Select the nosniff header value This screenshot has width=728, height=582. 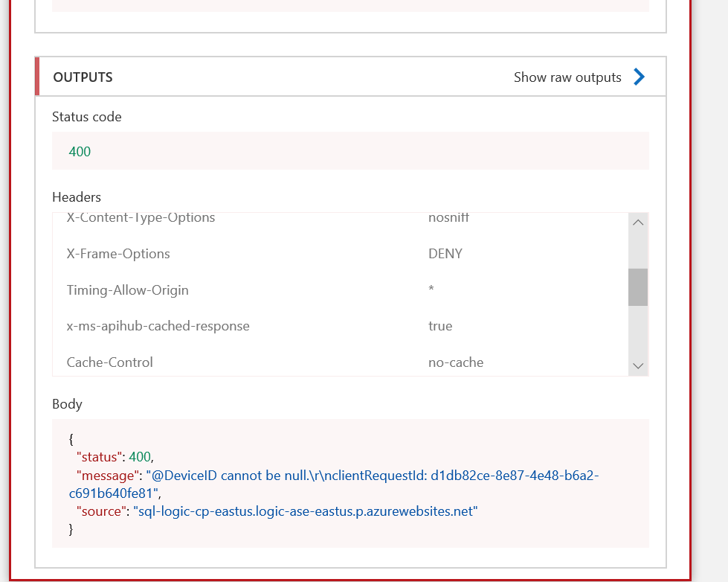[x=448, y=219]
